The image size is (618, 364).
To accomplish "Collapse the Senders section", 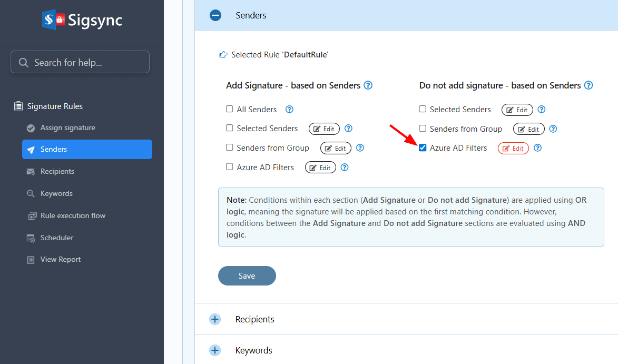I will [x=215, y=15].
